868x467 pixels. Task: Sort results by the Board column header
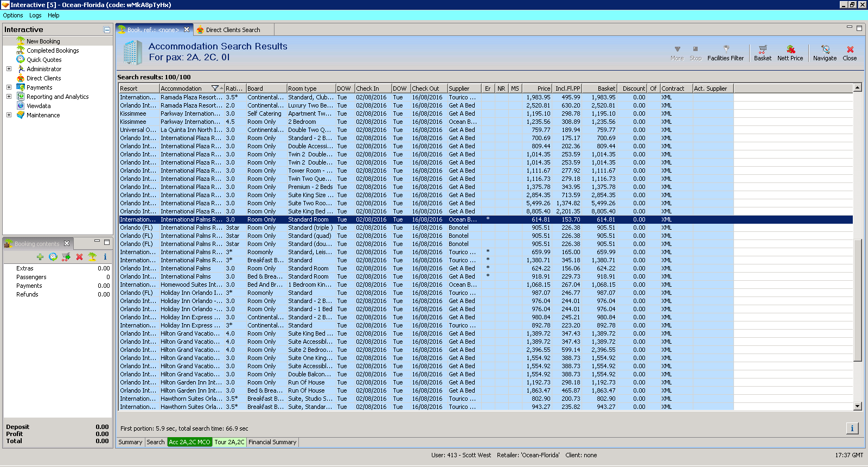(266, 89)
